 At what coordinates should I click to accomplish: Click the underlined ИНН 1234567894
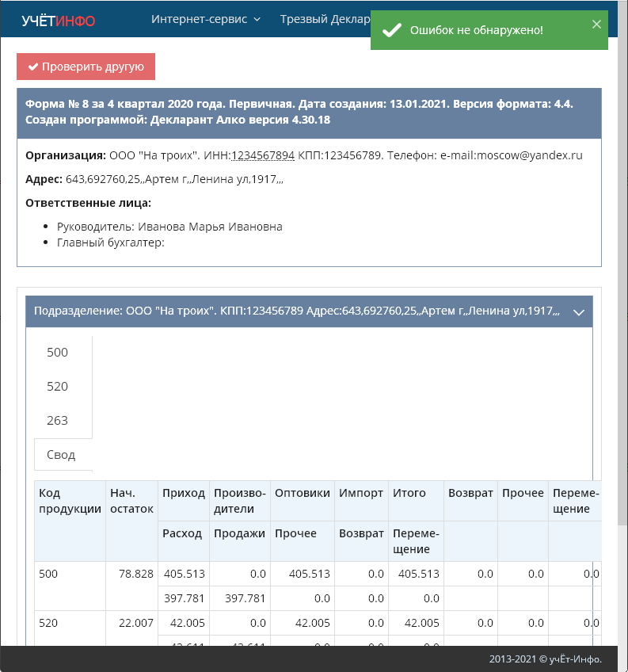263,155
